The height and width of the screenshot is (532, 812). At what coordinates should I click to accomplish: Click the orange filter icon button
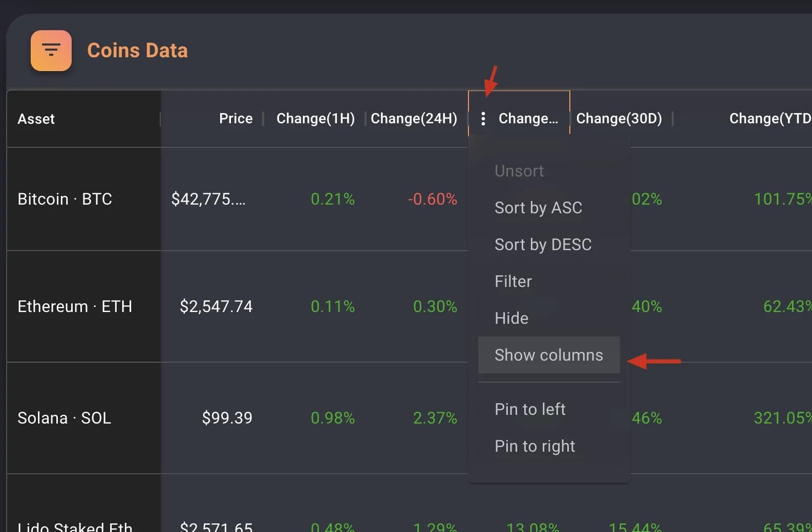(51, 51)
